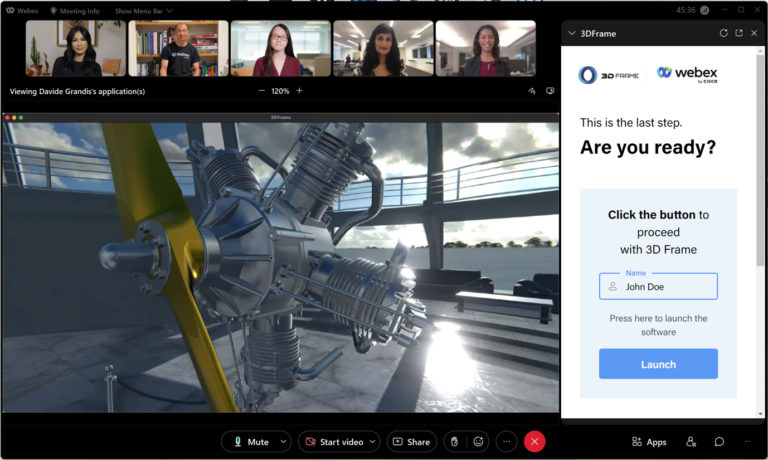
Task: Open the more options ellipsis in controls
Action: (507, 442)
